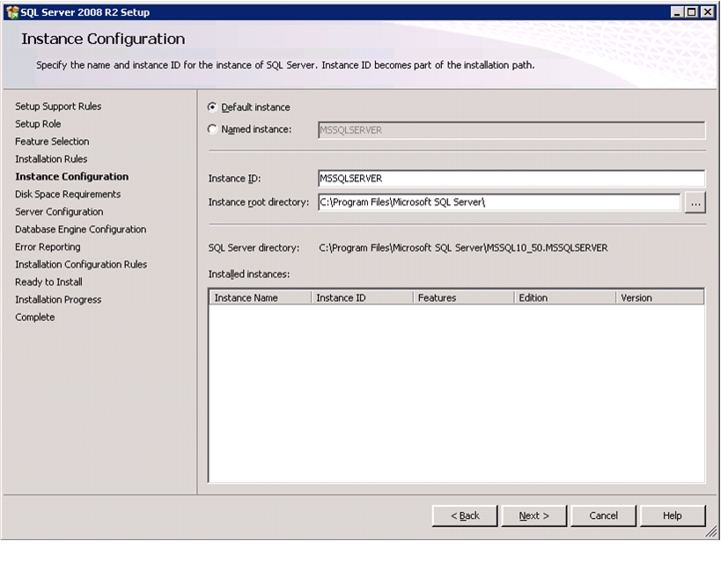Screen dimensions: 728x563
Task: Cancel the SQL Server setup
Action: (x=603, y=515)
